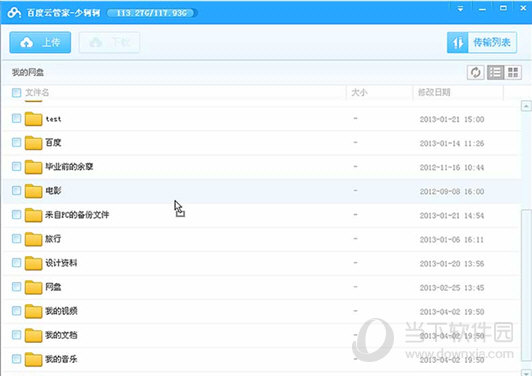The width and height of the screenshot is (532, 376).
Task: Sort by the 大小 column header
Action: coord(359,92)
